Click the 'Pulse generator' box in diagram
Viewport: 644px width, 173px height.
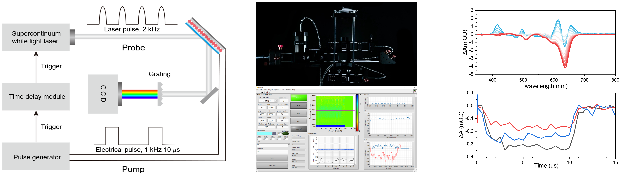36,156
